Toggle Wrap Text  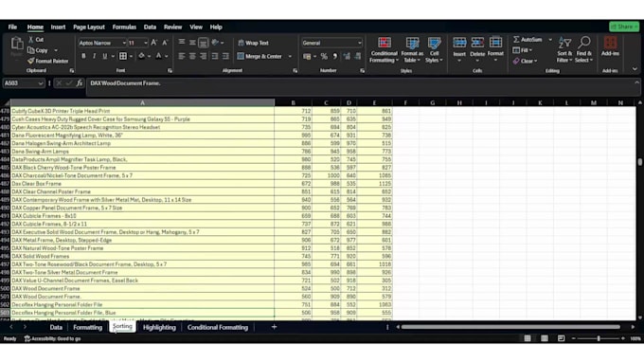point(254,43)
